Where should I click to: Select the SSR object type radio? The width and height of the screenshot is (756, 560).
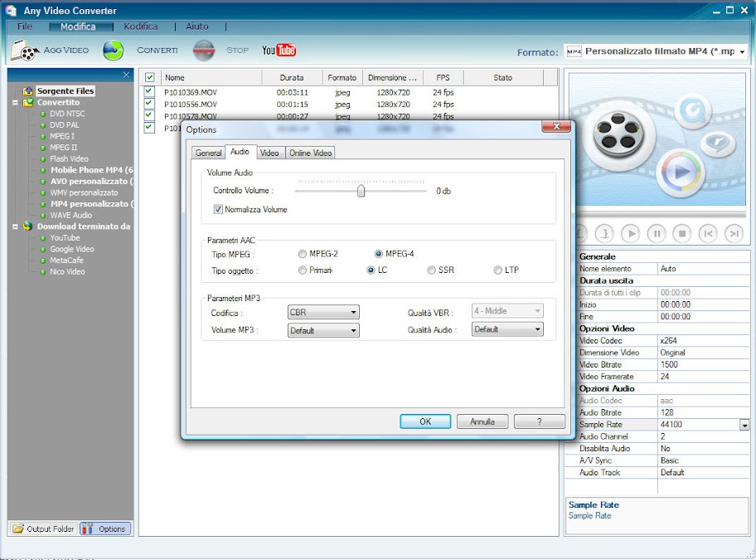(x=432, y=270)
